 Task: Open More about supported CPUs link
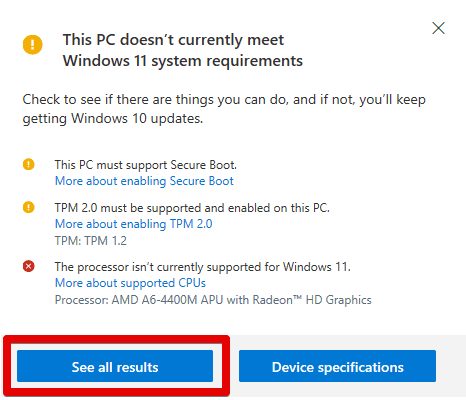click(130, 283)
